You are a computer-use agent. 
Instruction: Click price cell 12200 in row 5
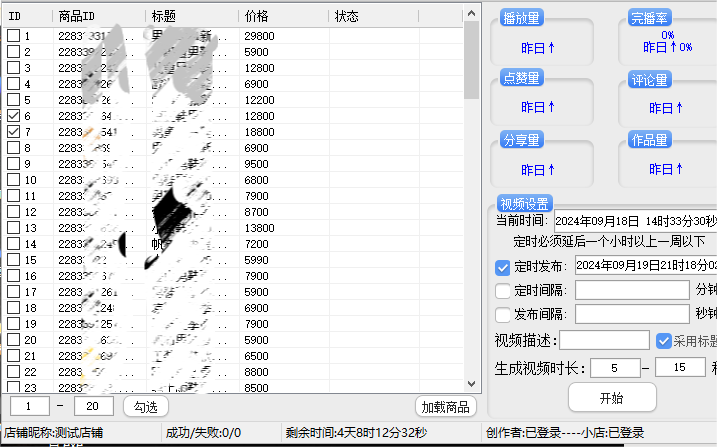point(259,100)
